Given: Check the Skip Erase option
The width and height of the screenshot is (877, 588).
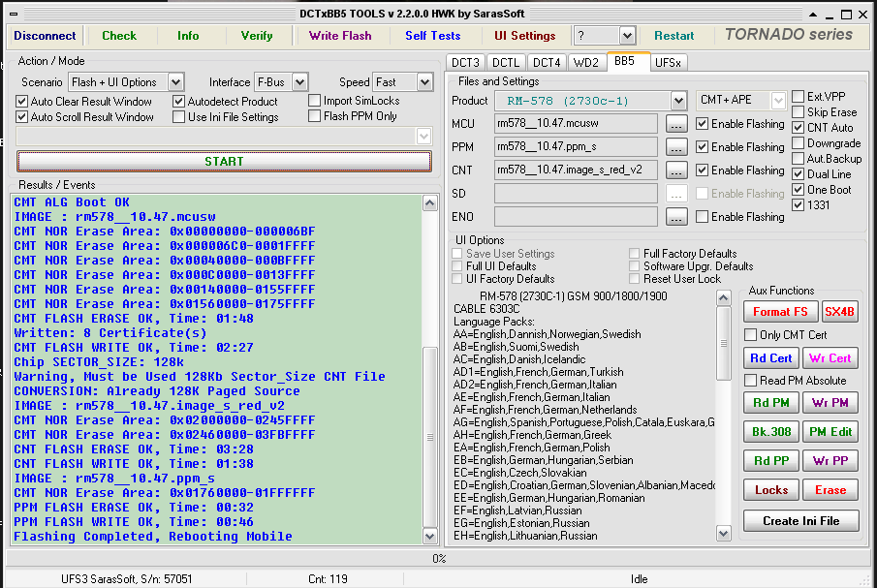Looking at the screenshot, I should tap(799, 112).
